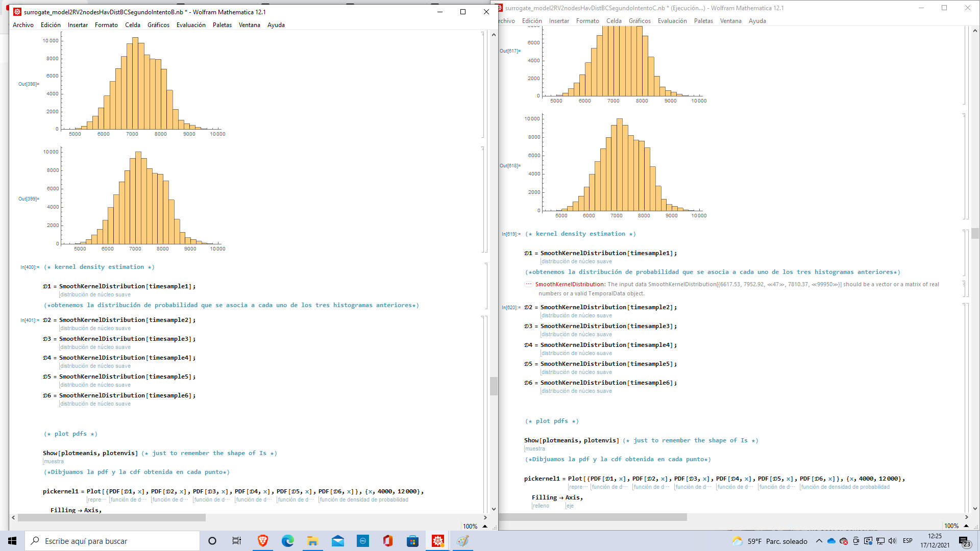980x551 pixels.
Task: Click vertical scrollbar thumb in left window
Action: [494, 386]
